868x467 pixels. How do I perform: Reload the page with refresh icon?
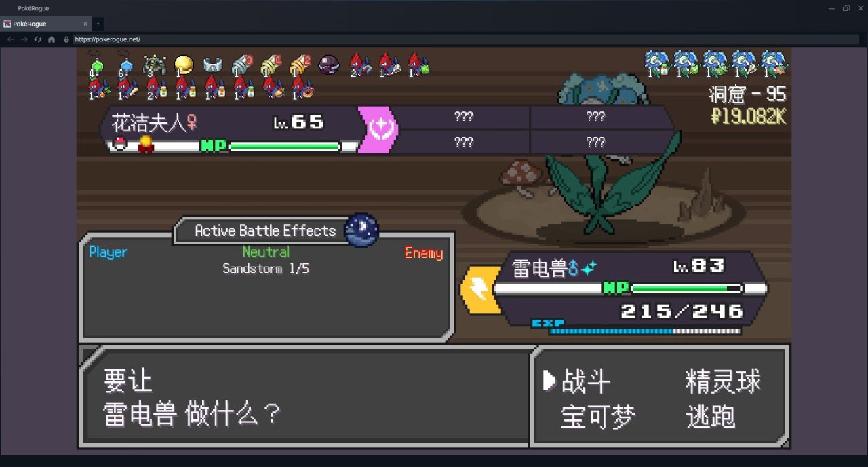point(38,39)
